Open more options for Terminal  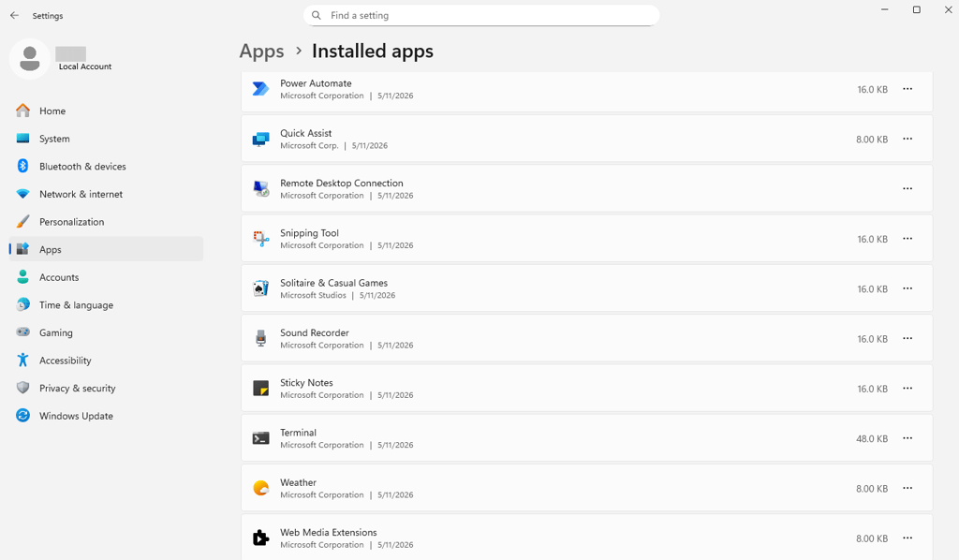(907, 438)
